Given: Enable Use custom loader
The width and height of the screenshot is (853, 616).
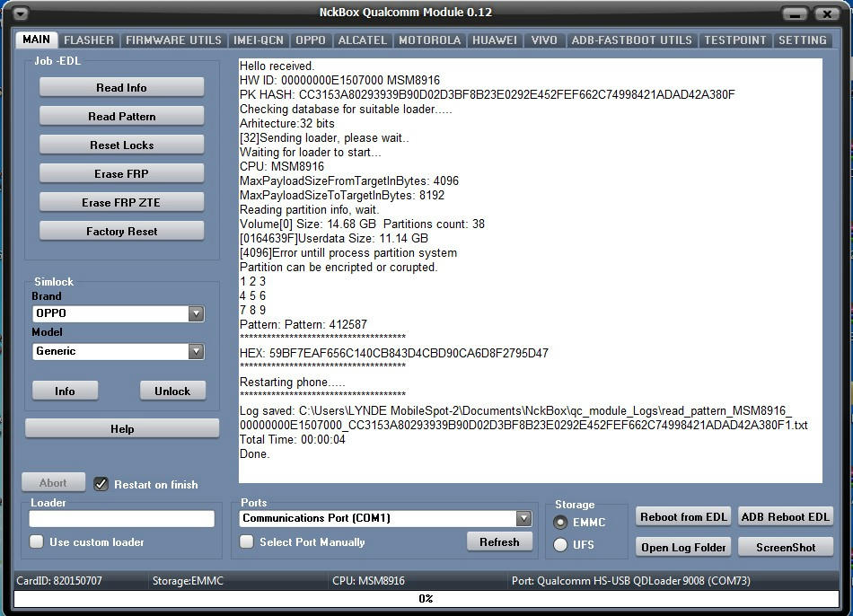Looking at the screenshot, I should (x=36, y=541).
